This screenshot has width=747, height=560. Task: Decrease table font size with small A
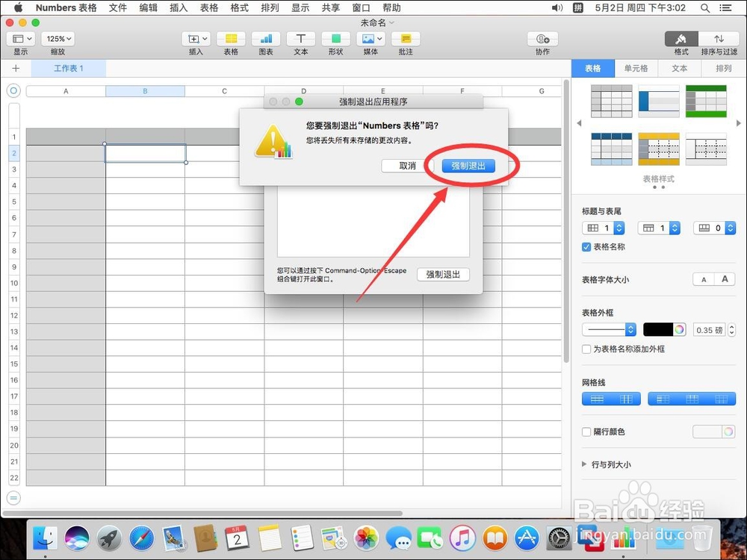(x=704, y=279)
